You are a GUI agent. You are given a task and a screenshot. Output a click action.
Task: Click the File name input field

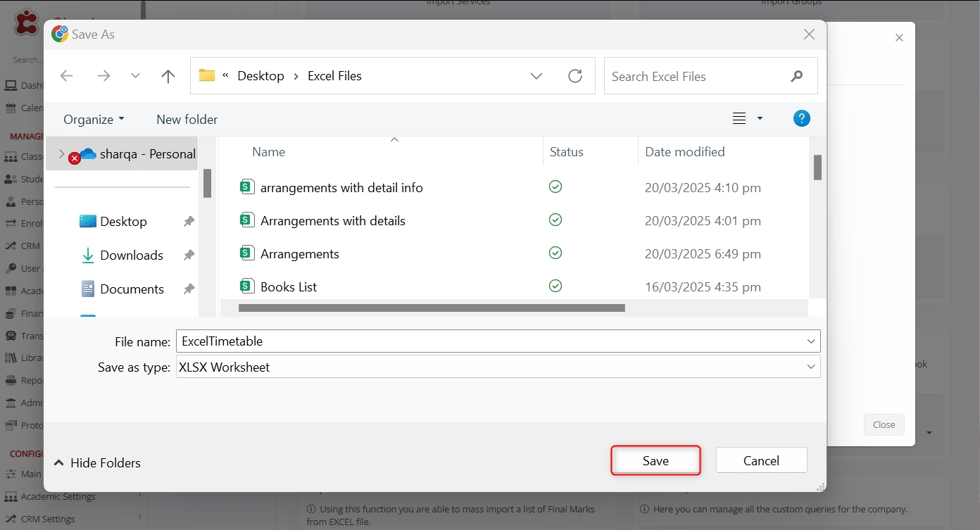pyautogui.click(x=489, y=341)
